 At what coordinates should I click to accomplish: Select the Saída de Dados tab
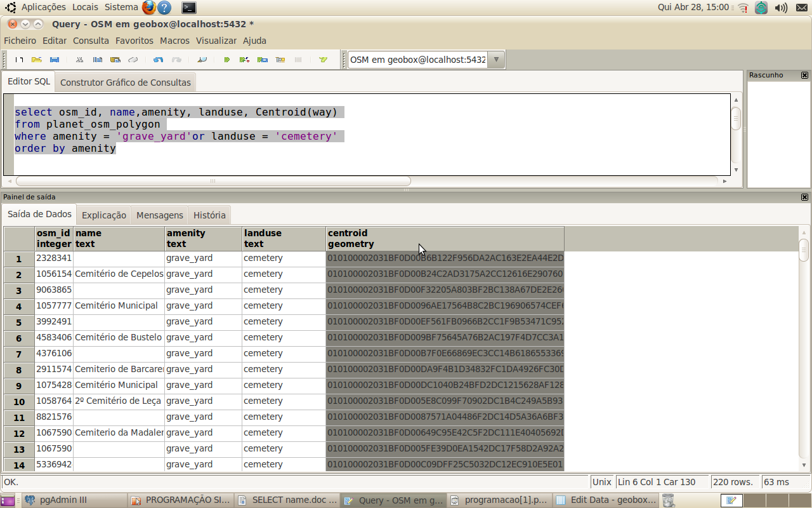pyautogui.click(x=39, y=215)
